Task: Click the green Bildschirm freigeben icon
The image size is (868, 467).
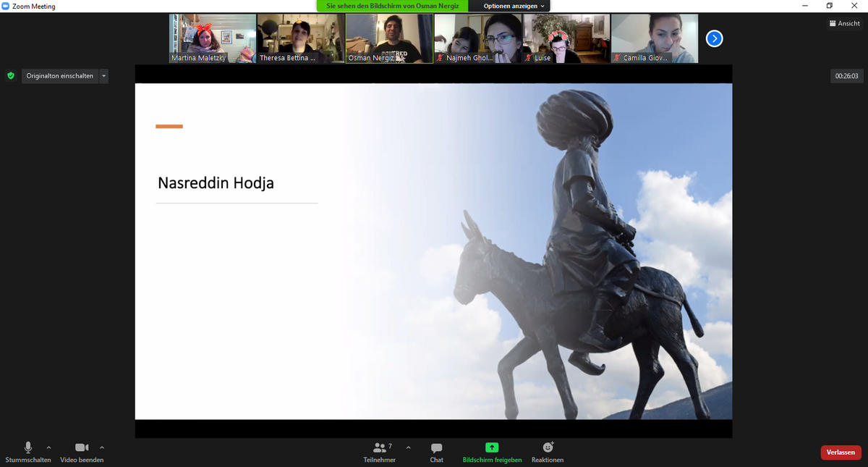Action: [x=492, y=447]
